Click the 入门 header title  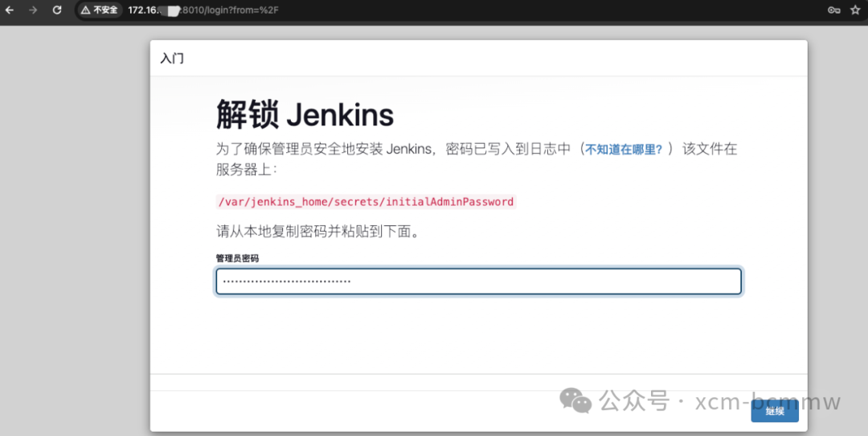click(172, 58)
